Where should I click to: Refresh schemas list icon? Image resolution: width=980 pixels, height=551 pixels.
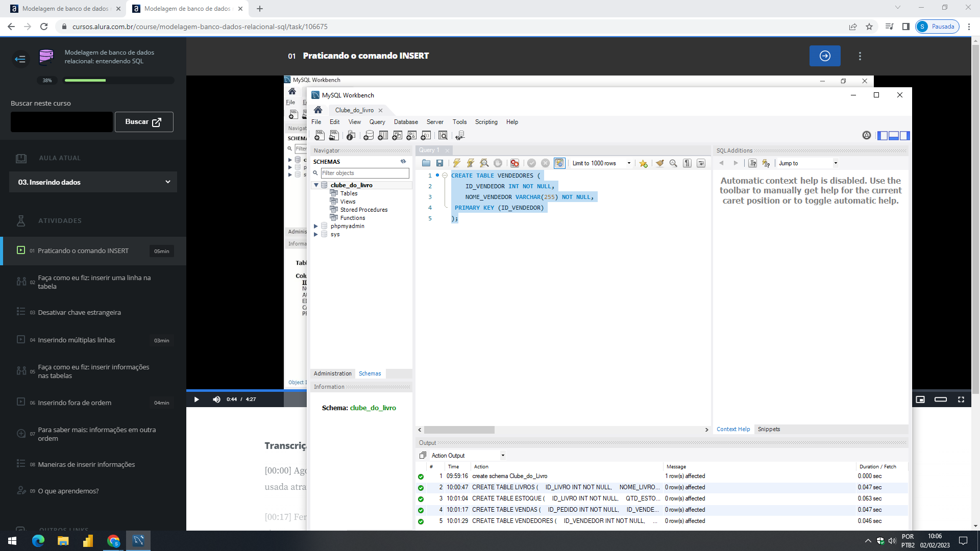coord(403,162)
